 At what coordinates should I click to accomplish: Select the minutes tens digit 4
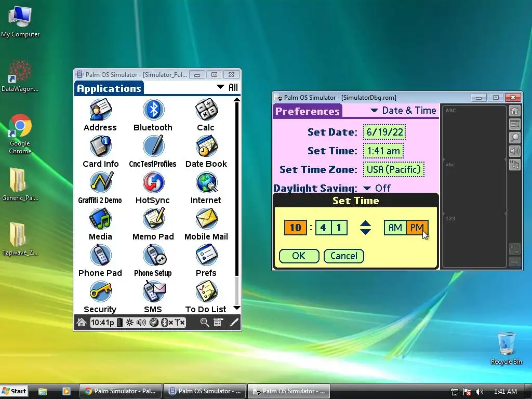(323, 228)
